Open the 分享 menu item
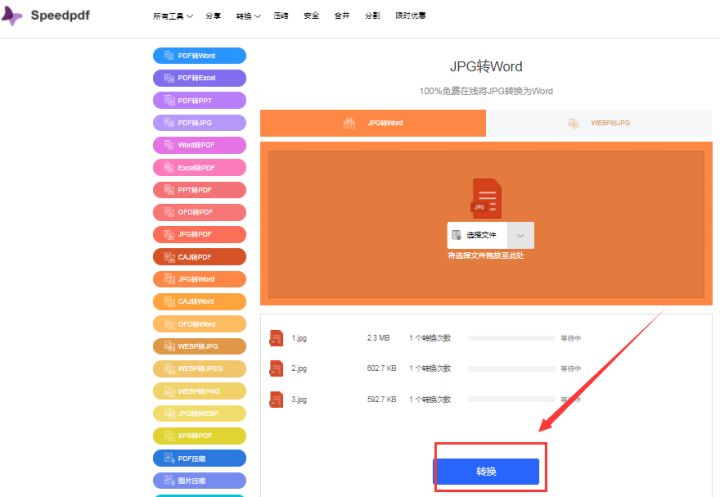720x497 pixels. tap(213, 16)
